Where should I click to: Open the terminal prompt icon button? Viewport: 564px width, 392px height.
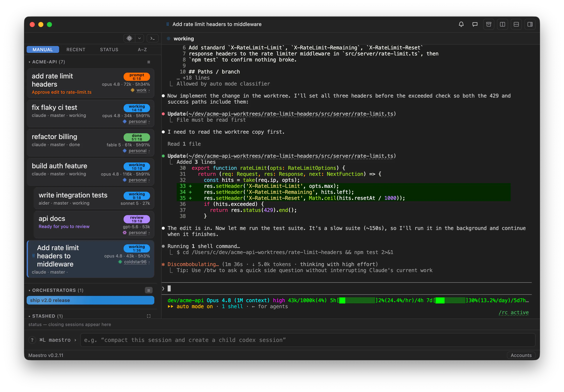[x=153, y=38]
